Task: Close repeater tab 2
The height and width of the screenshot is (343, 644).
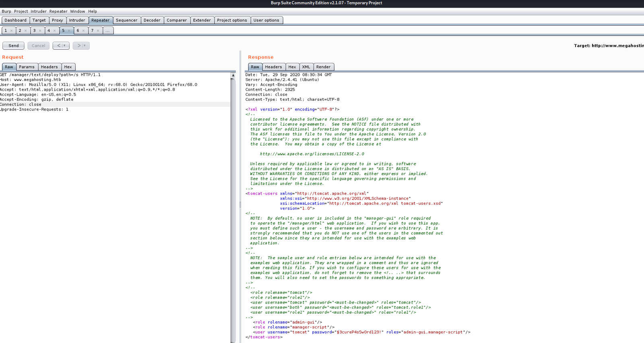Action: click(26, 31)
